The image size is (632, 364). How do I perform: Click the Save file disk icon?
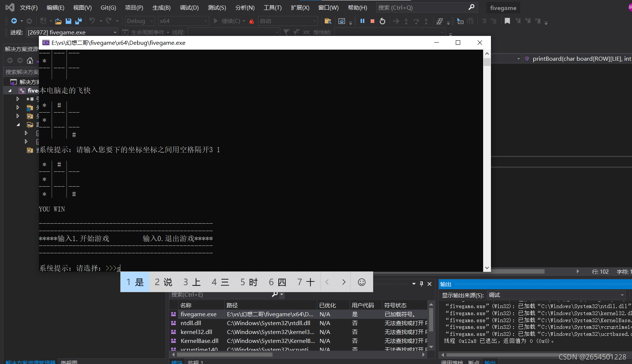68,21
